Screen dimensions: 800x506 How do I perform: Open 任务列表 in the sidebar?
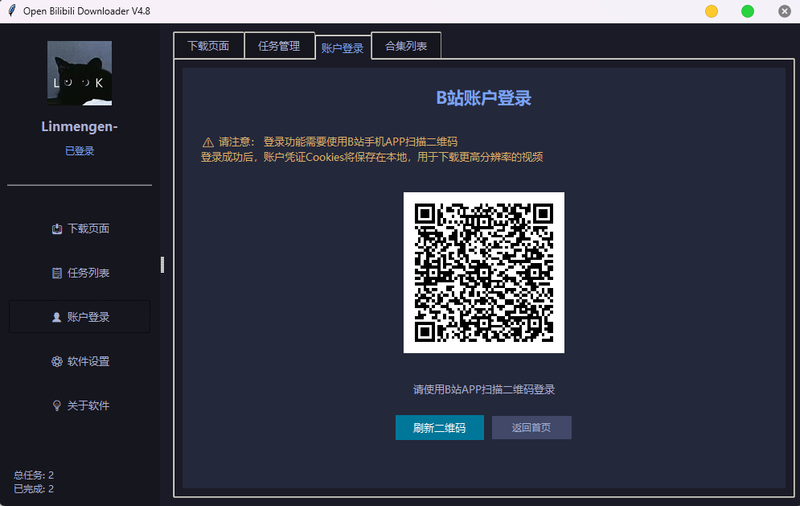80,273
